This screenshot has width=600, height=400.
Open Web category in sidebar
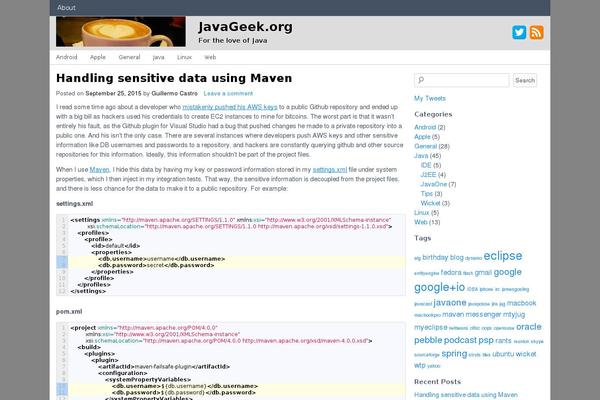point(421,222)
